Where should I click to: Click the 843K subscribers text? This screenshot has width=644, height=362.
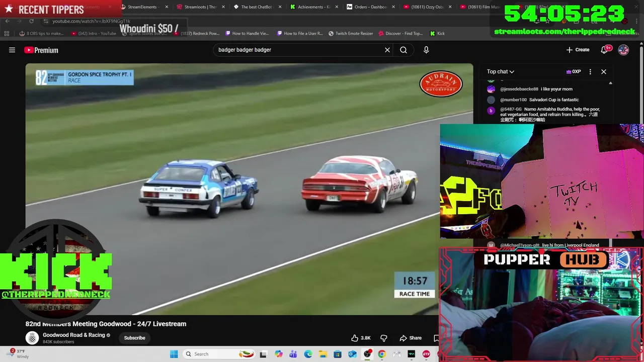[58, 342]
